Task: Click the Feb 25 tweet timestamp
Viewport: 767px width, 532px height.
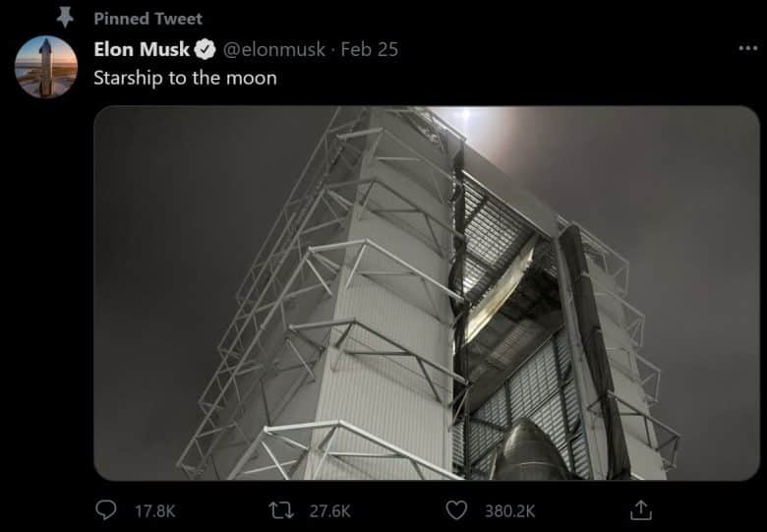Action: [369, 49]
